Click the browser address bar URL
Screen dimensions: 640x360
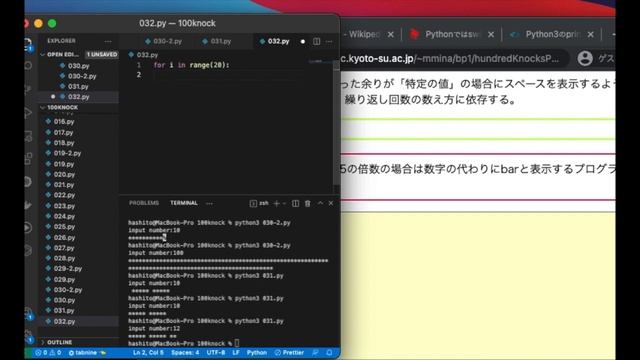coord(451,58)
